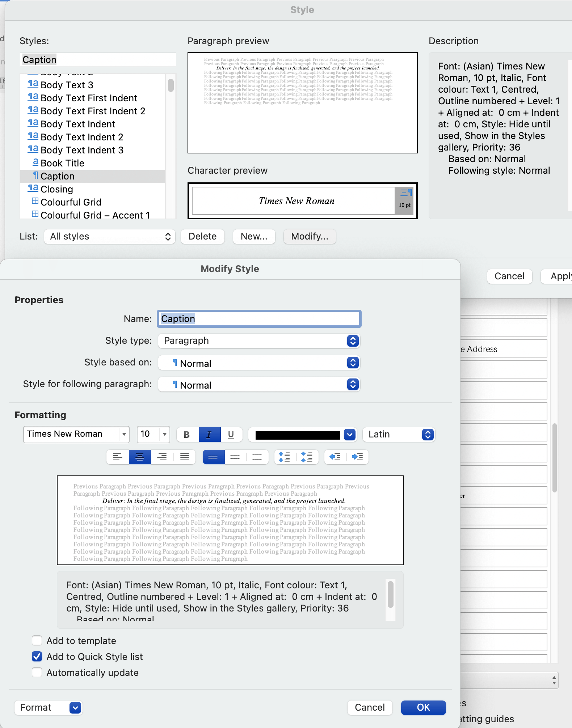Image resolution: width=572 pixels, height=728 pixels.
Task: Open the Latin script dropdown
Action: (x=399, y=435)
